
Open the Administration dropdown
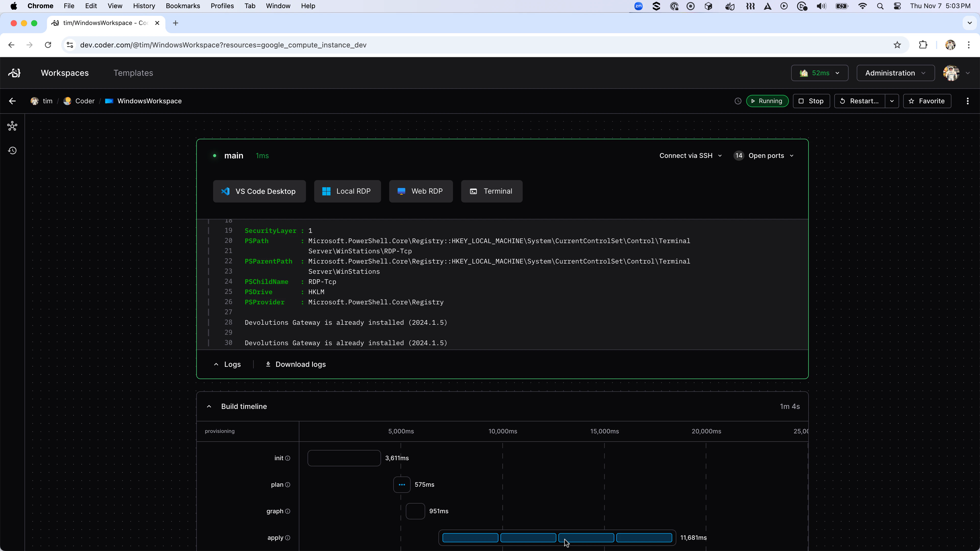(896, 73)
